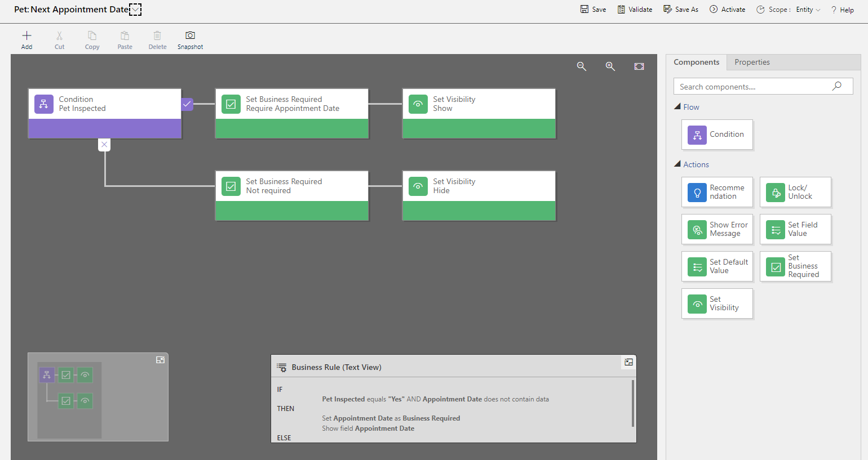Click the condition false X connector
Viewport: 868px width, 460px height.
click(104, 145)
